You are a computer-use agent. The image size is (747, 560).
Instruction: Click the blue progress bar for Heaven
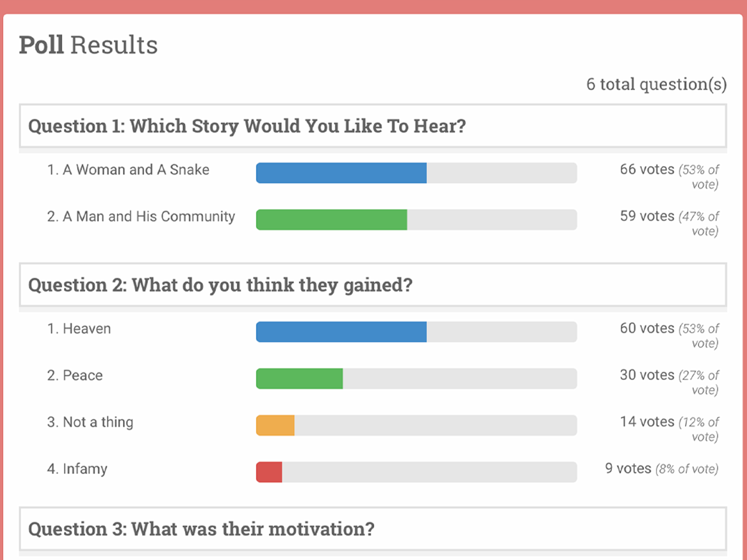341,332
